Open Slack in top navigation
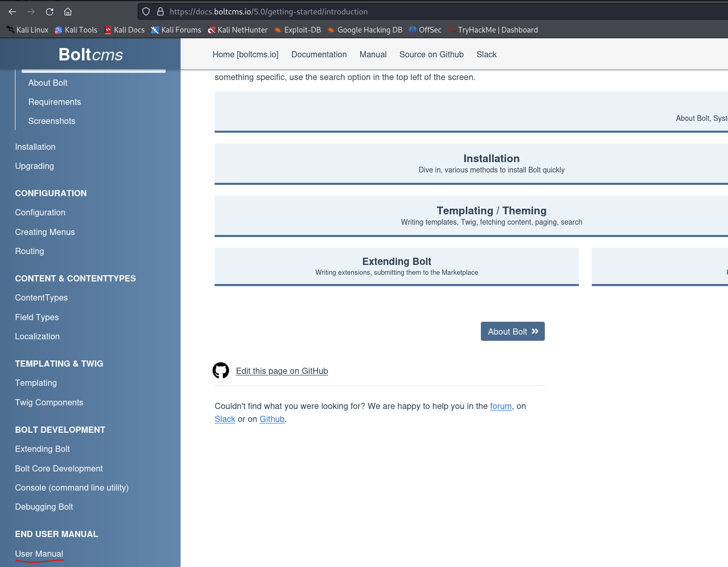The image size is (728, 567). point(487,54)
